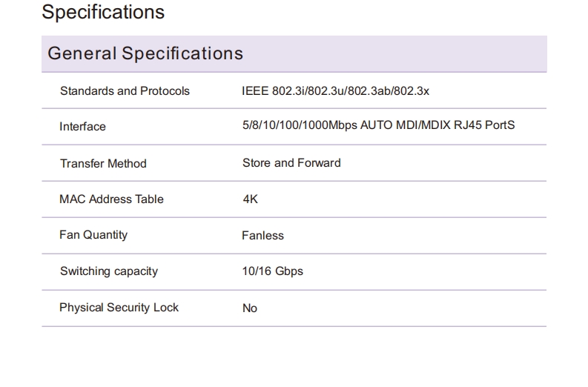
Task: Select the AUTO MDI/MDIX RJ45 Ports text
Action: pos(437,125)
